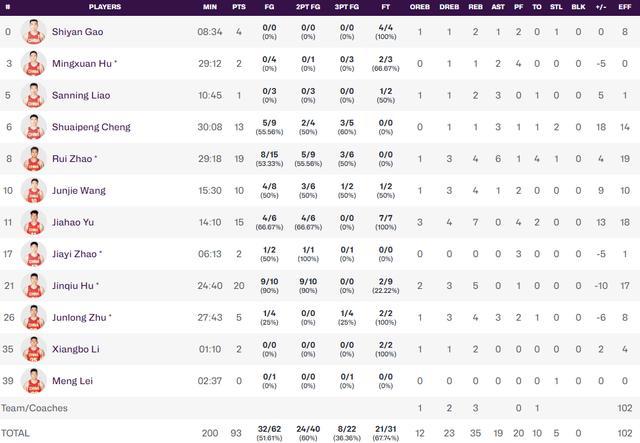Viewport: 640px width, 443px height.
Task: Sort by the AST column header
Action: click(498, 7)
